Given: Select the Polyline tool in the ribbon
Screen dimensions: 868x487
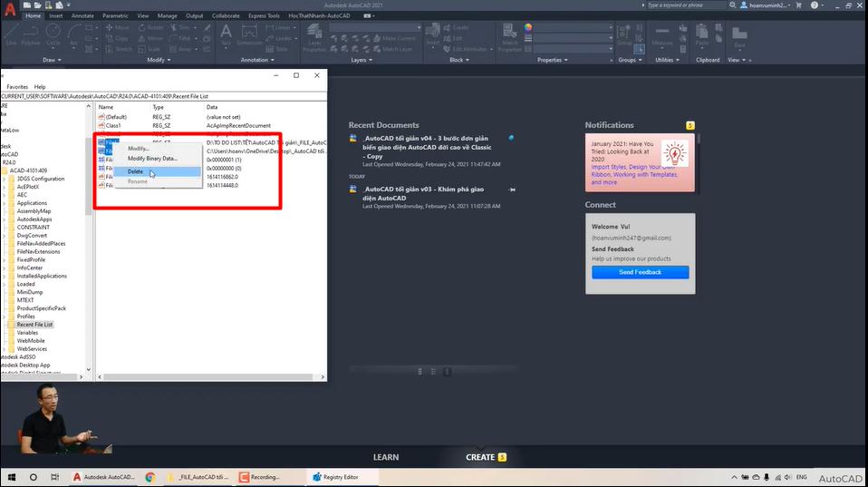Looking at the screenshot, I should click(x=31, y=34).
